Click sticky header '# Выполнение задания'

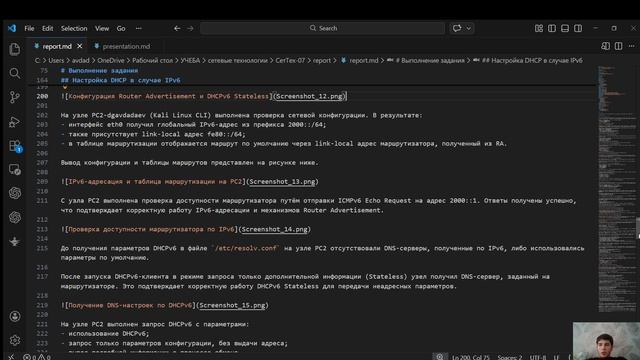point(100,71)
